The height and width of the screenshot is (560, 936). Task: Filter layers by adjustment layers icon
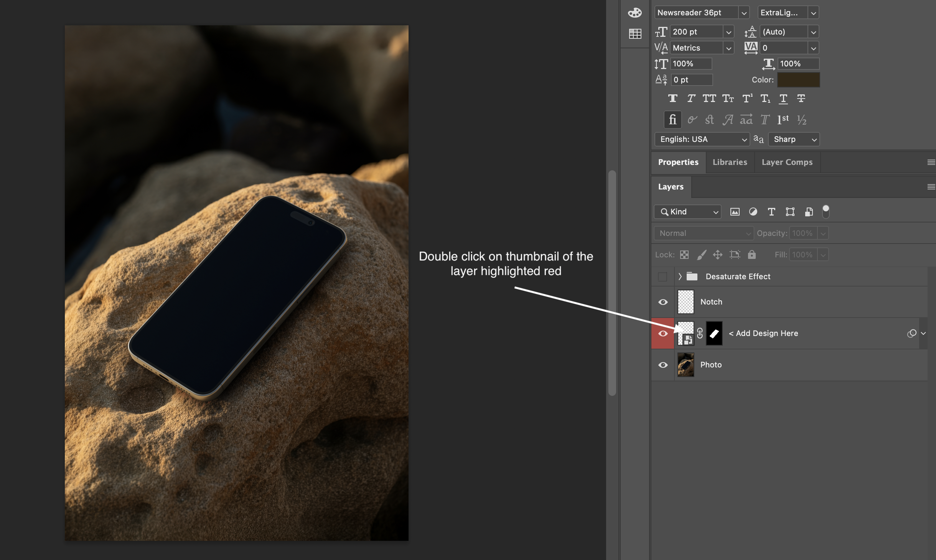753,212
